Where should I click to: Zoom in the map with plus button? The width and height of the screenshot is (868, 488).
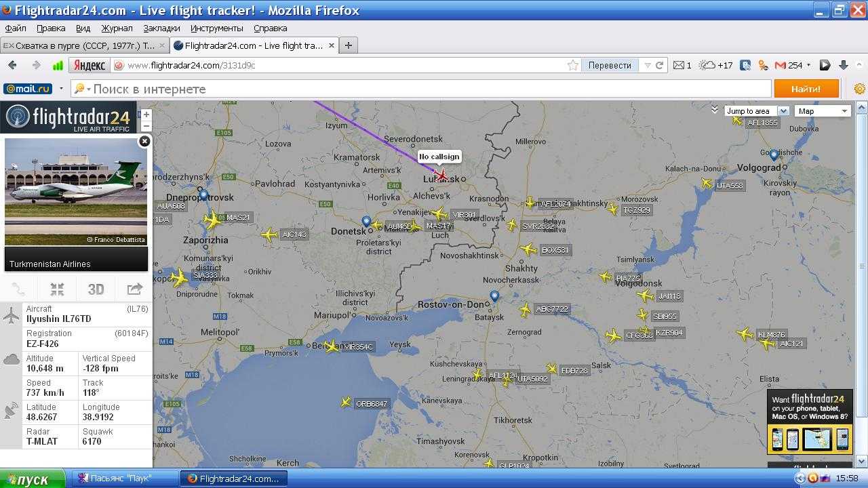coord(146,115)
